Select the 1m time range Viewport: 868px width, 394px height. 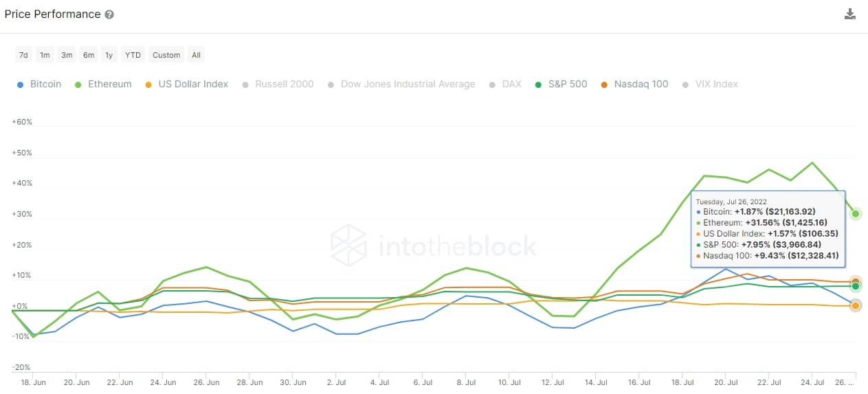point(45,55)
